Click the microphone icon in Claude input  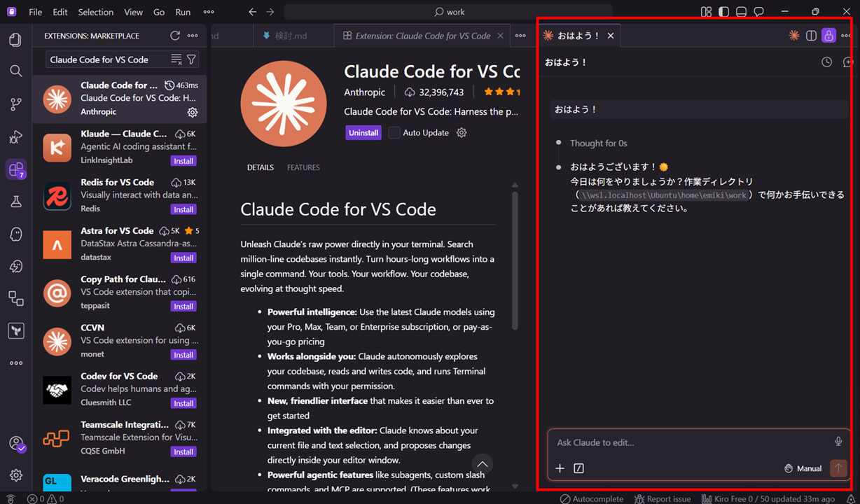coord(838,442)
